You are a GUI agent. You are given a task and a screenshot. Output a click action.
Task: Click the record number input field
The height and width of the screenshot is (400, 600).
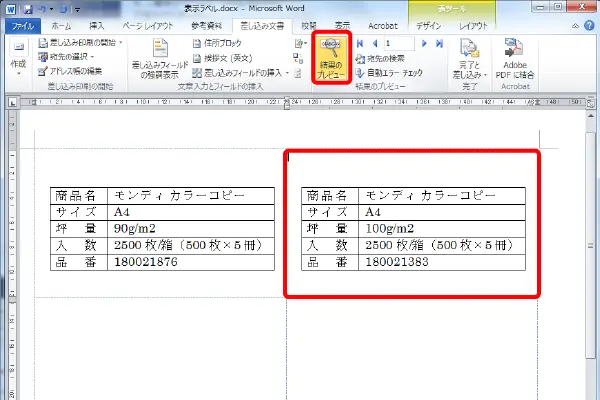(x=399, y=44)
